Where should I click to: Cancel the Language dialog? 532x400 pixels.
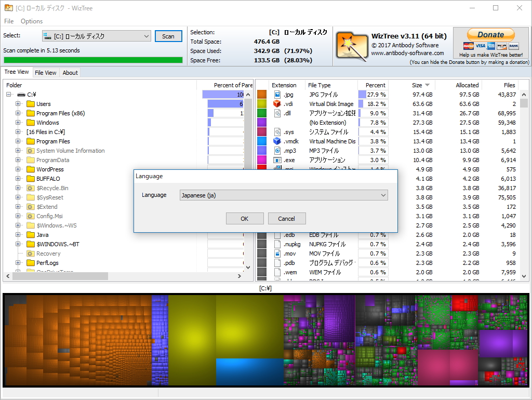[287, 219]
